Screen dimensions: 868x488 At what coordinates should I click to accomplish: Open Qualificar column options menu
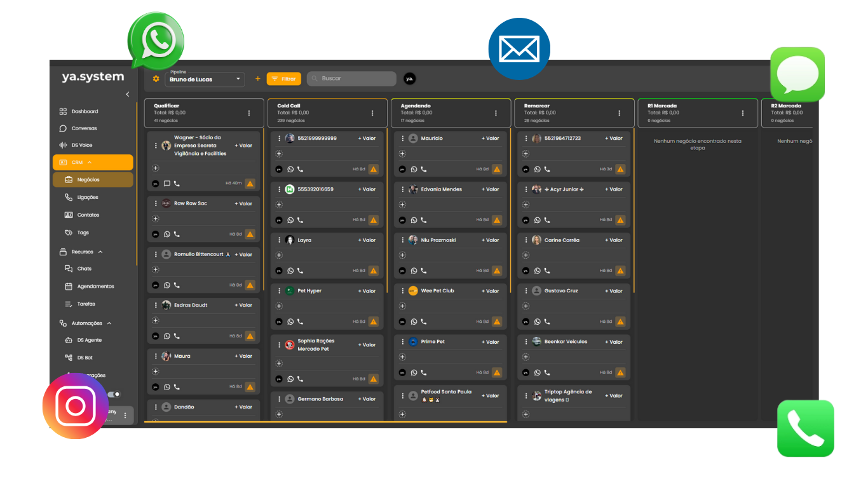click(x=249, y=113)
